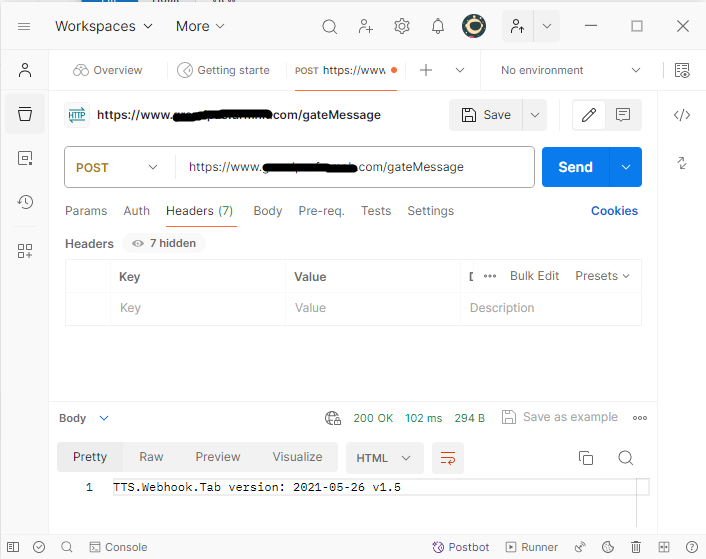Select the Overview tab
This screenshot has height=559, width=706.
[x=108, y=70]
